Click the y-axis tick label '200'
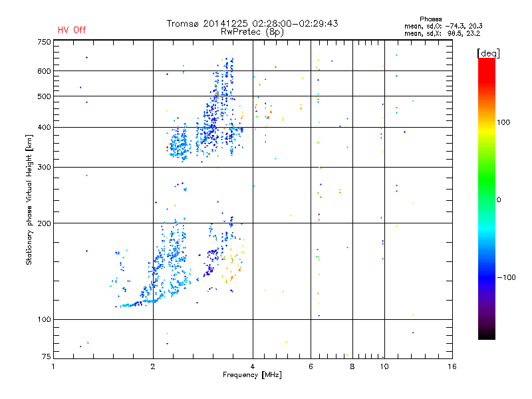 click(44, 223)
